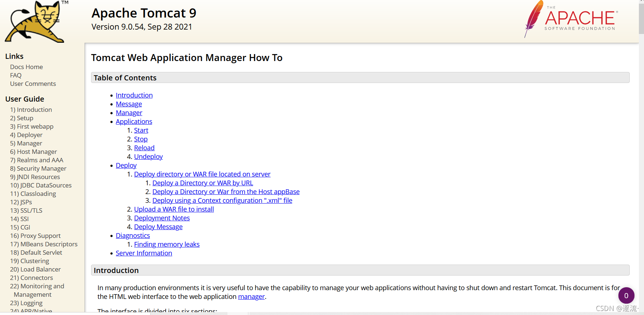This screenshot has width=644, height=315.
Task: Open 10) JDBC DataSources guide
Action: [41, 185]
